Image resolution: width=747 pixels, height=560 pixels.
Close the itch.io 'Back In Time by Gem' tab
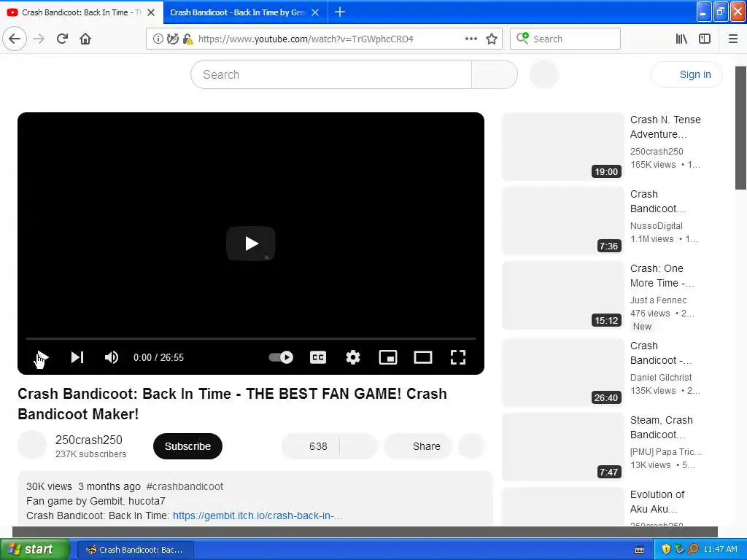tap(315, 12)
